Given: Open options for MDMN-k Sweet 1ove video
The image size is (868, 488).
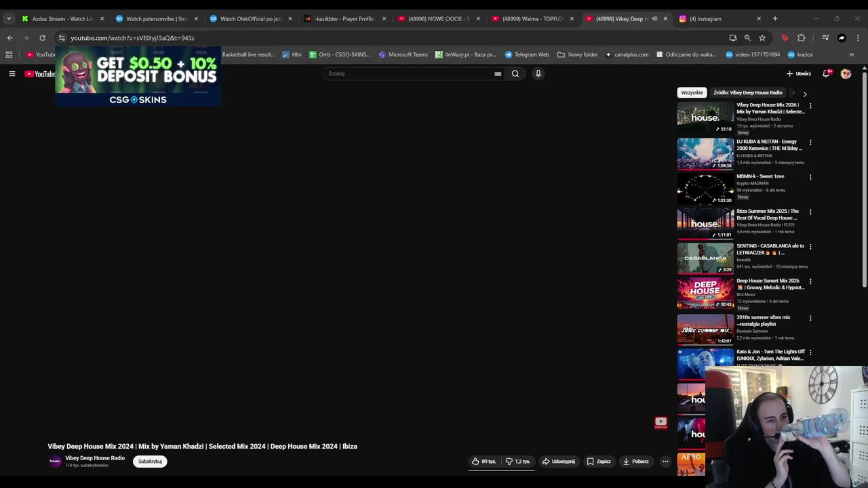Looking at the screenshot, I should (810, 177).
